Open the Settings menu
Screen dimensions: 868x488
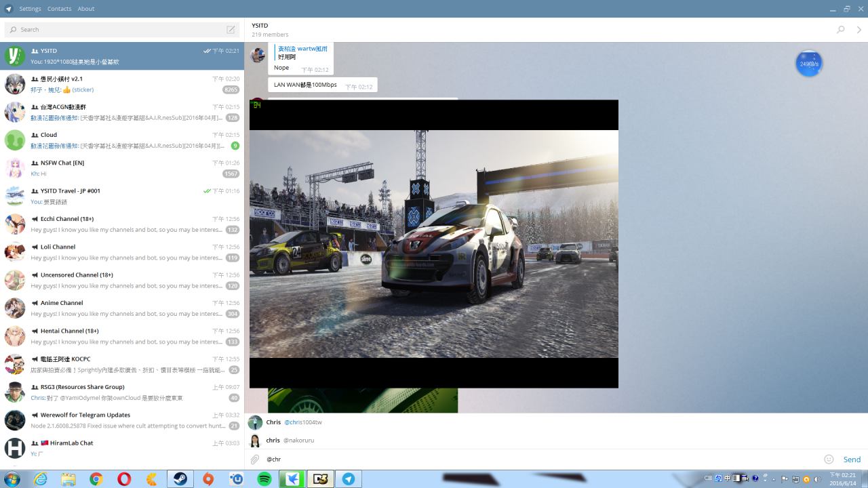[30, 9]
